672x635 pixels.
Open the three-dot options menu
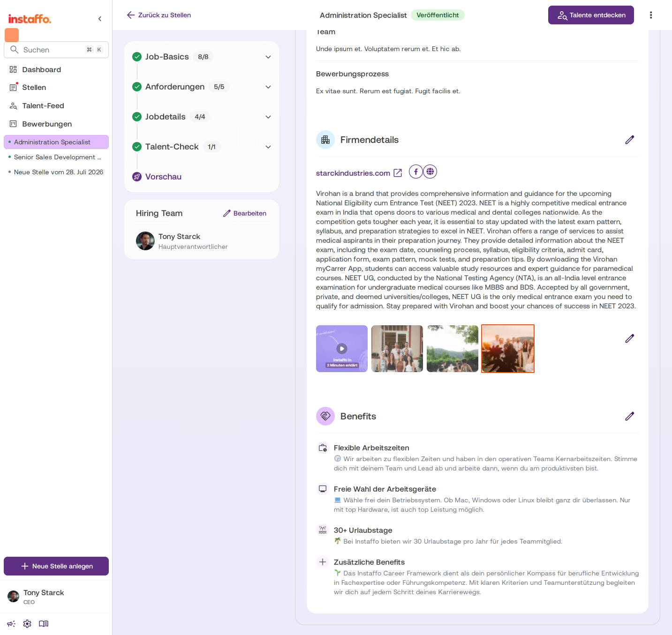(650, 15)
